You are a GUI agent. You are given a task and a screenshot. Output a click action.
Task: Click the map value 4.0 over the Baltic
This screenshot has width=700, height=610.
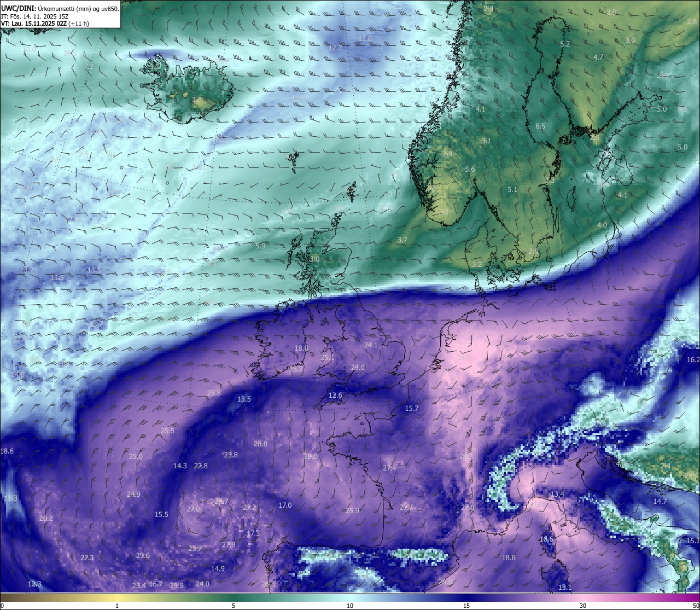tap(602, 225)
